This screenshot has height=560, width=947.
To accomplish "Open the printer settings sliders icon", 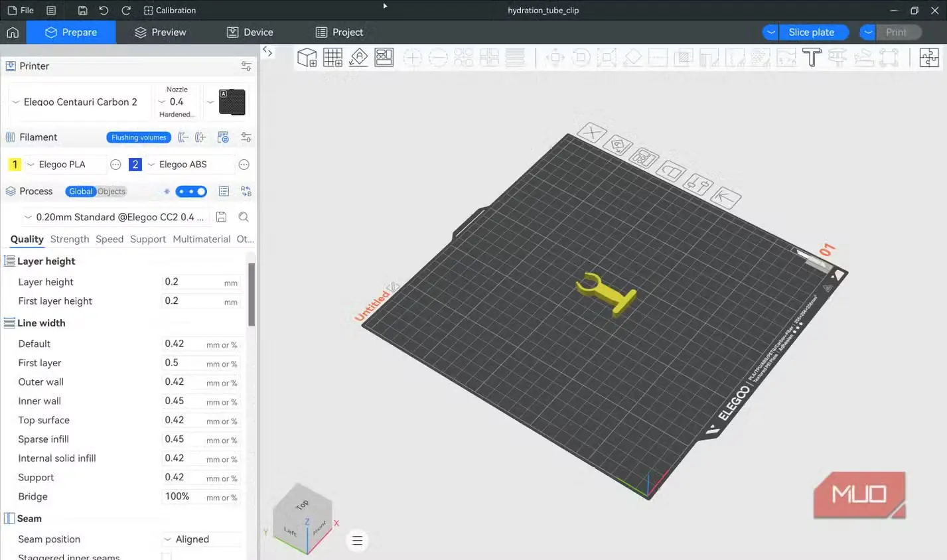I will pos(246,66).
